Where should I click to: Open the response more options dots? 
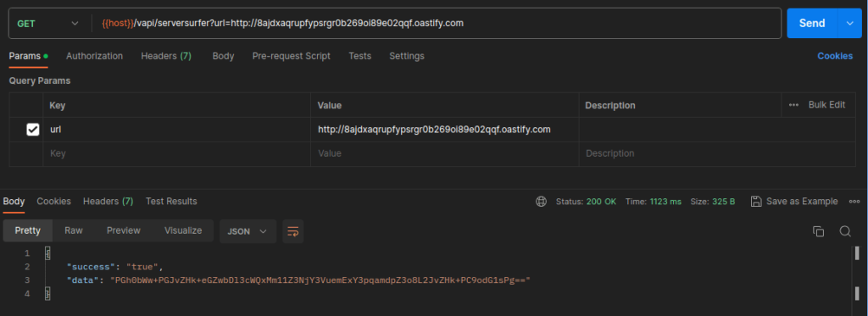tap(854, 202)
